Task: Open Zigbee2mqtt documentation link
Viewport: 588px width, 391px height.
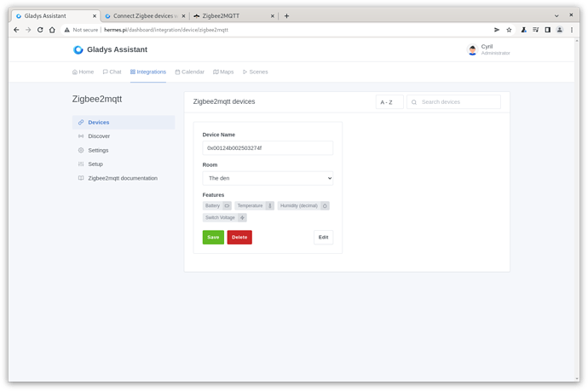Action: tap(124, 178)
